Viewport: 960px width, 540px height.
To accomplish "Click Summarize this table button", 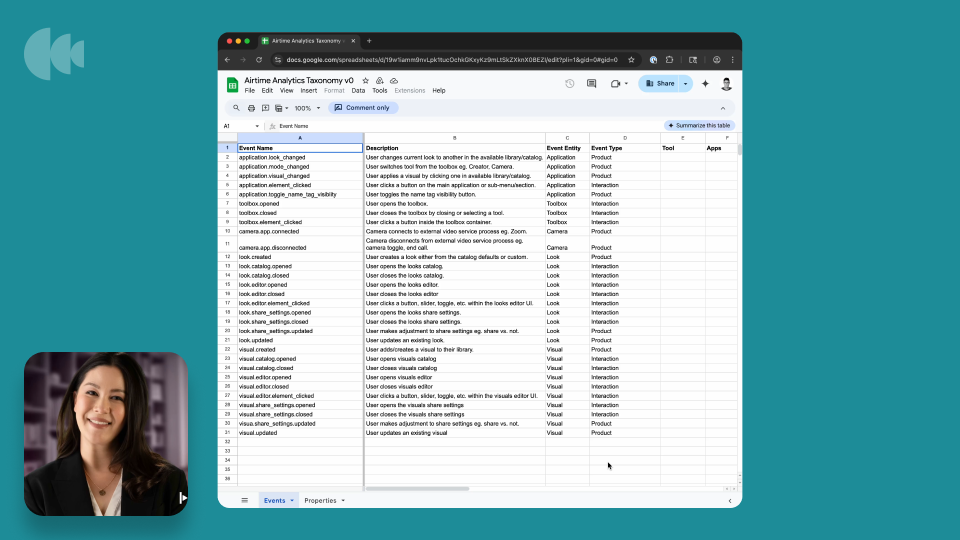I will pos(700,126).
